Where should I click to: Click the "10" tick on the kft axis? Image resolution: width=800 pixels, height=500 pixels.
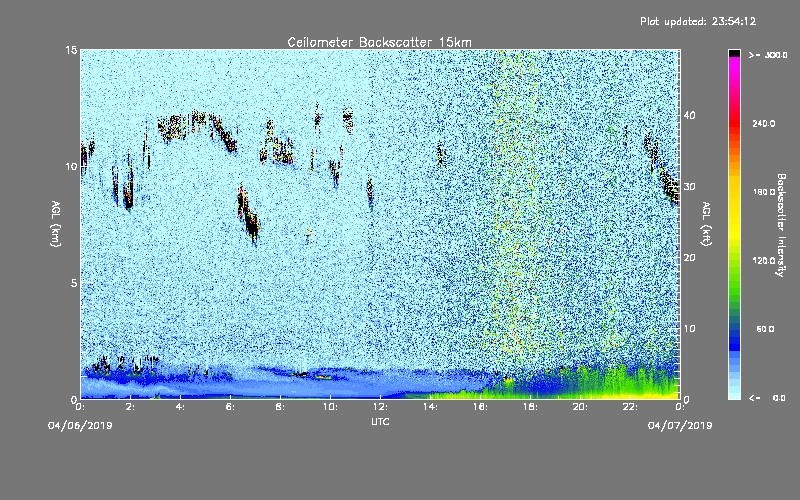689,329
